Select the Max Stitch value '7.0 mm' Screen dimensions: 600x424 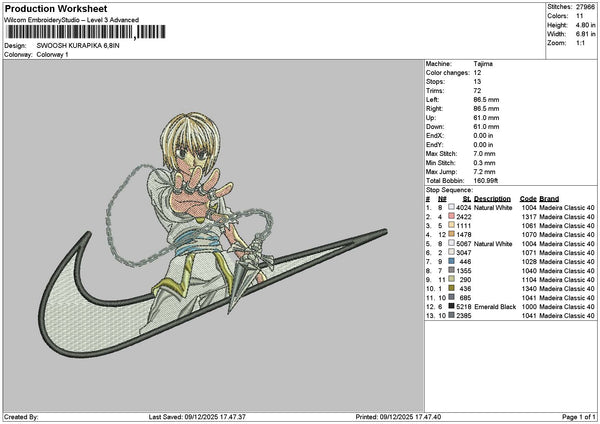tap(484, 153)
